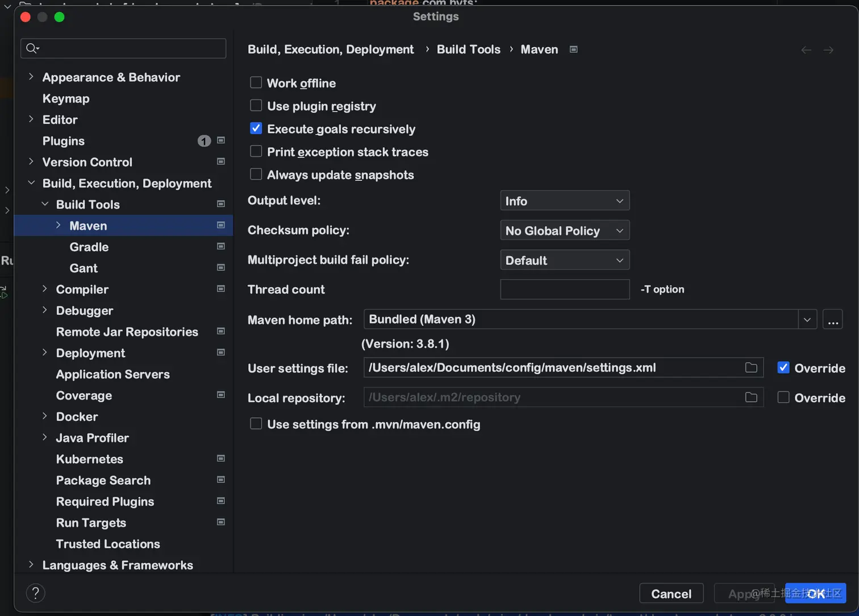Click Build Tools in the breadcrumb
Screen dimensions: 859x616
click(x=469, y=49)
